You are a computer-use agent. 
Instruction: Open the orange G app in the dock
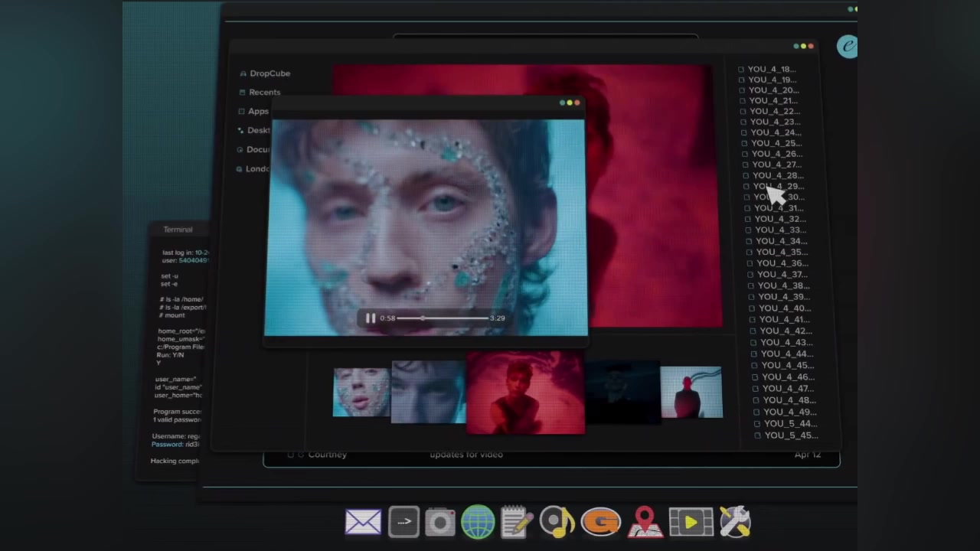pos(600,523)
